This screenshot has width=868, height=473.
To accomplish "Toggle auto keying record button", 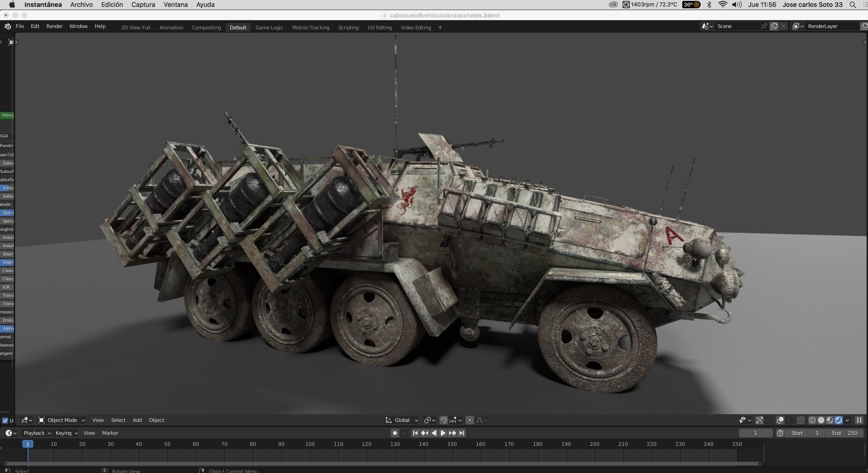I will point(394,433).
